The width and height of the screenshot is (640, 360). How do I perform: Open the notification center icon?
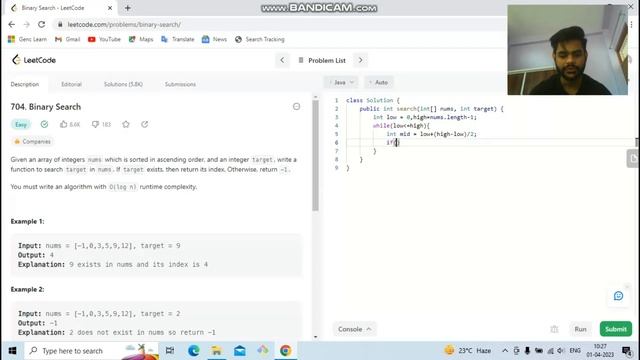click(627, 351)
